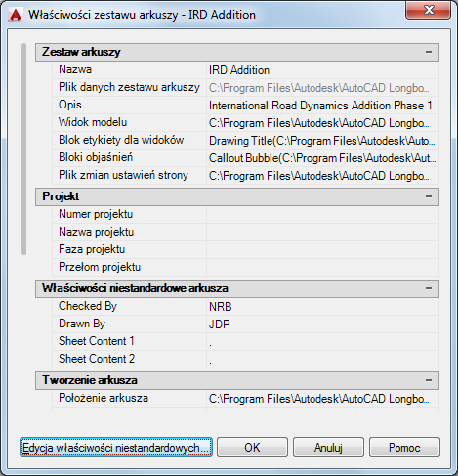Collapse the Tworzenie arkusza section

coord(429,380)
